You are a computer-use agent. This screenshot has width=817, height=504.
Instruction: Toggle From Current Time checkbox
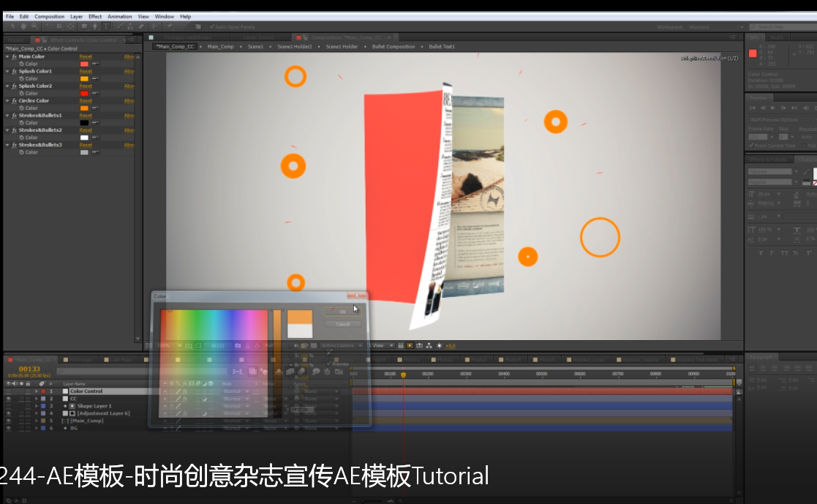click(751, 146)
